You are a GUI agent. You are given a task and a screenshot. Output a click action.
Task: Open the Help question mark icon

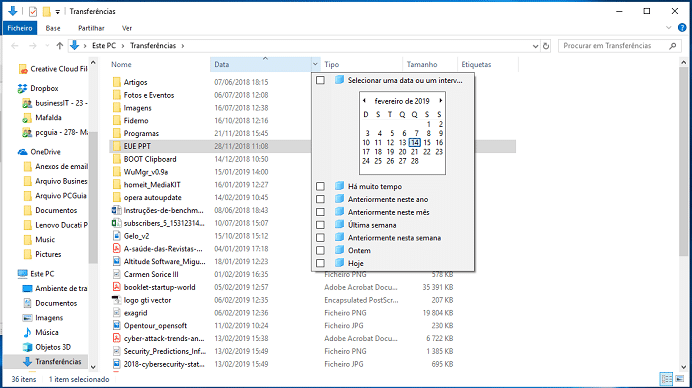682,28
